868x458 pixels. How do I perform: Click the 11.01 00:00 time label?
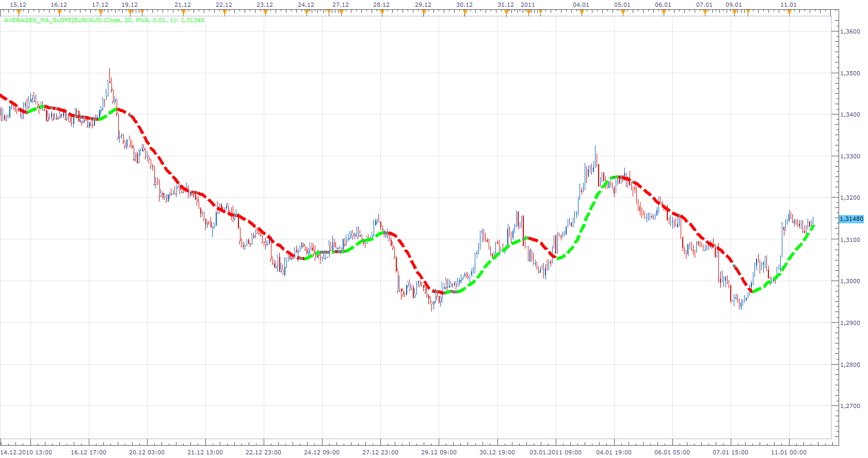[x=789, y=452]
